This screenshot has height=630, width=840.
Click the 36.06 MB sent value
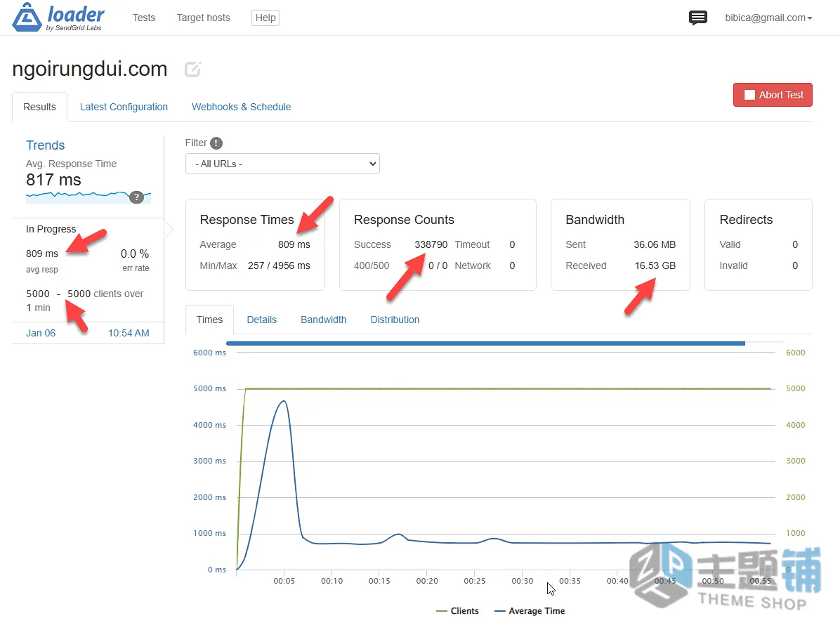(655, 245)
